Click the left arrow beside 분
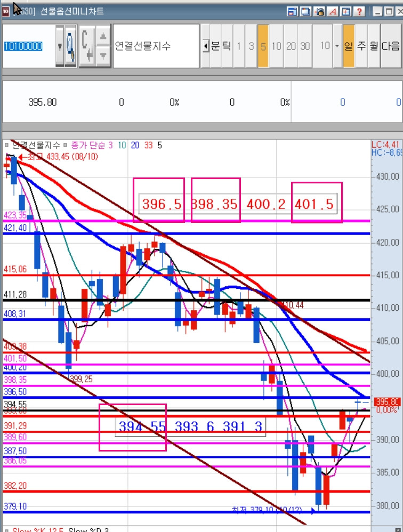 click(206, 46)
